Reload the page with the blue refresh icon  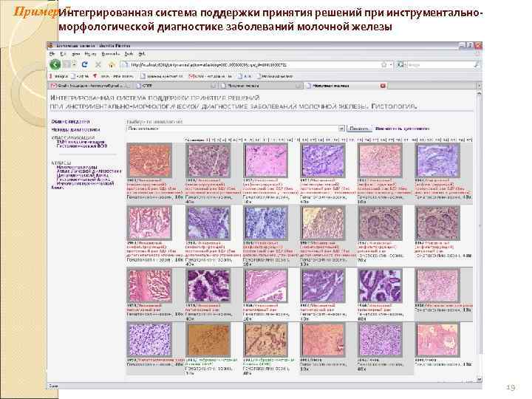[x=85, y=64]
